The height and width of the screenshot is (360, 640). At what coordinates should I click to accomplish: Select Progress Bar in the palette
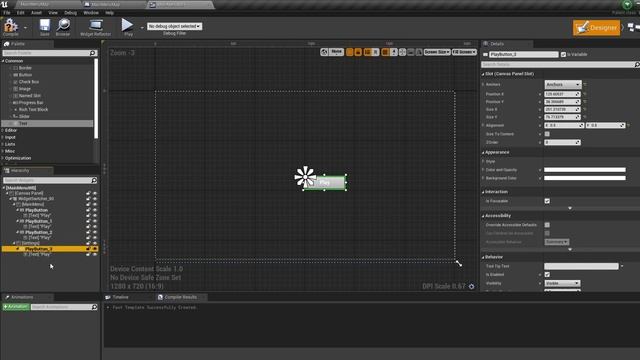[31, 102]
